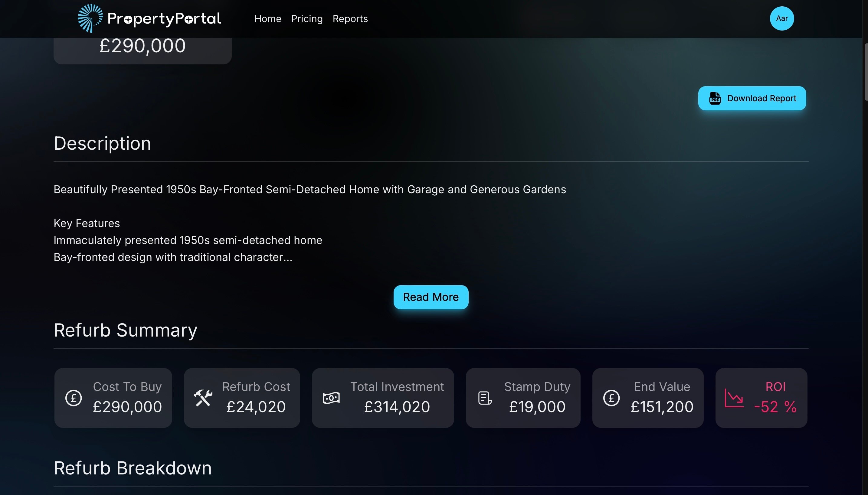This screenshot has height=495, width=868.
Task: Click the PropertyPortal brand name link
Action: (164, 19)
